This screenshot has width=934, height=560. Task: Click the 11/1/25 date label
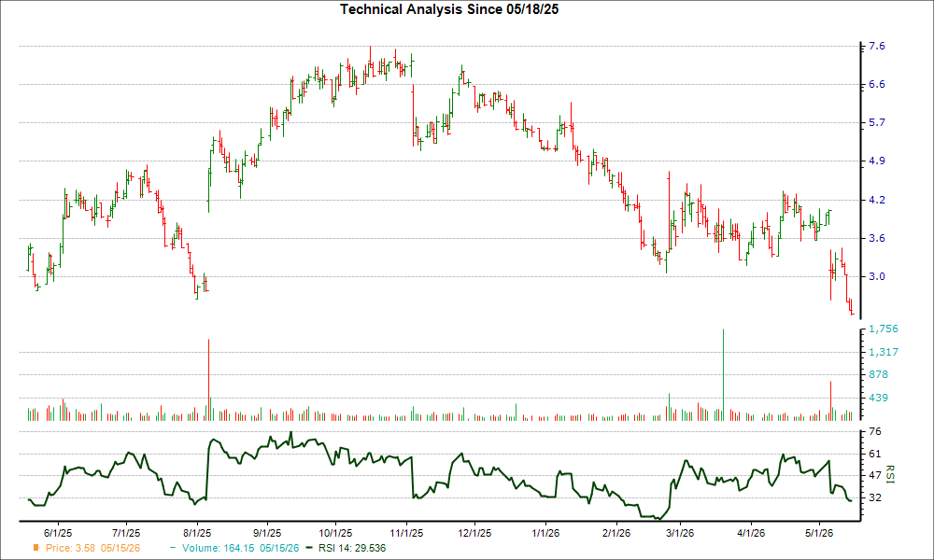pyautogui.click(x=406, y=533)
